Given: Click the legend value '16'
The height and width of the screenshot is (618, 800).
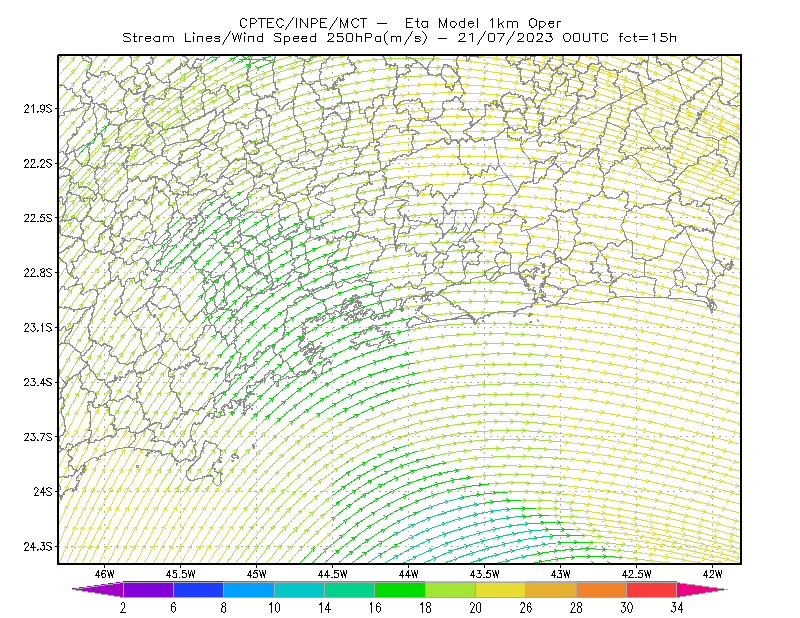Looking at the screenshot, I should tap(375, 608).
